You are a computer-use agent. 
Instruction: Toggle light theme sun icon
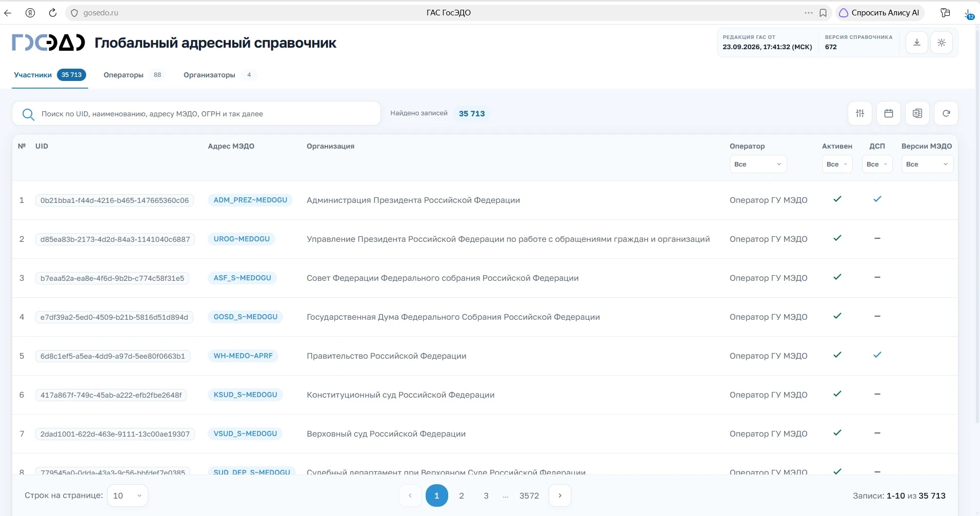942,43
